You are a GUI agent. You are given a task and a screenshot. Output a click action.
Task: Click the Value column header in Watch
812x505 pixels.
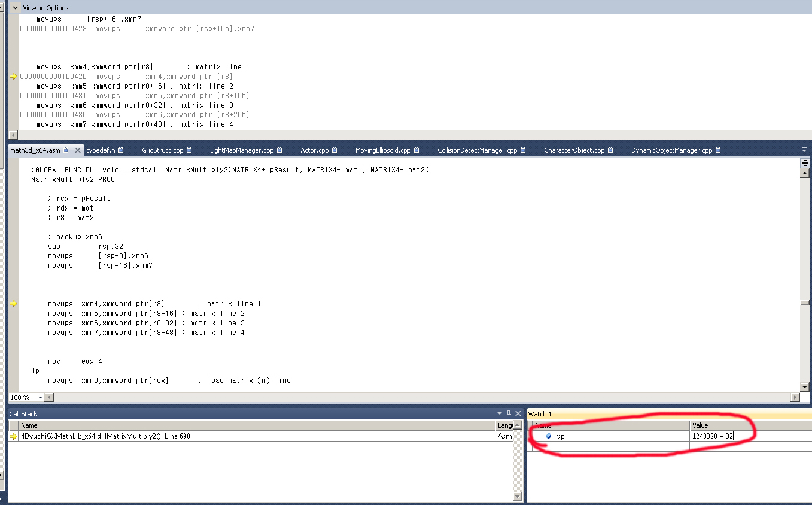tap(700, 425)
